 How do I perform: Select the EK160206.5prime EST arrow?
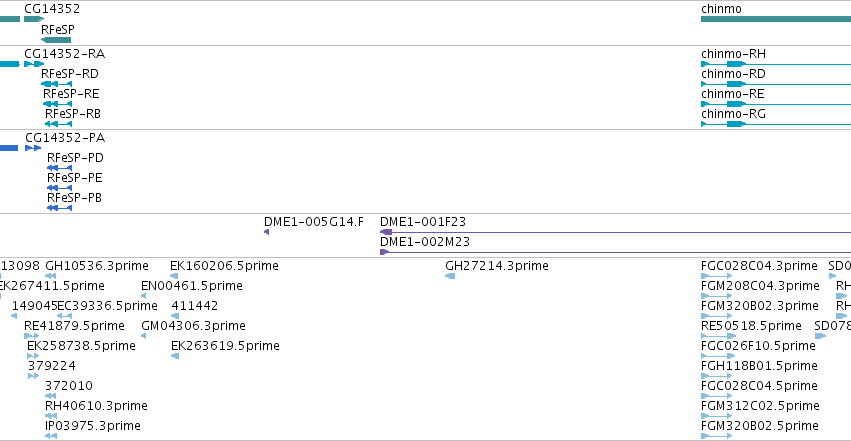(x=174, y=276)
